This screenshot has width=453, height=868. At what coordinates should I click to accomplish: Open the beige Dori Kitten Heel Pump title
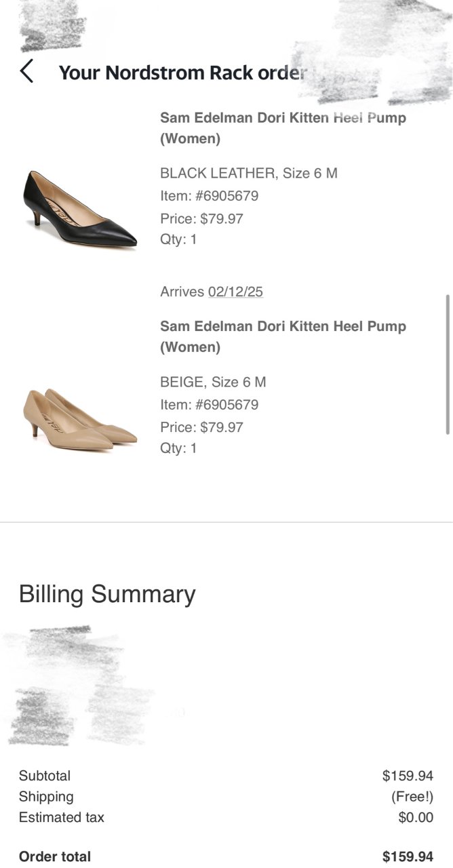[x=283, y=336]
